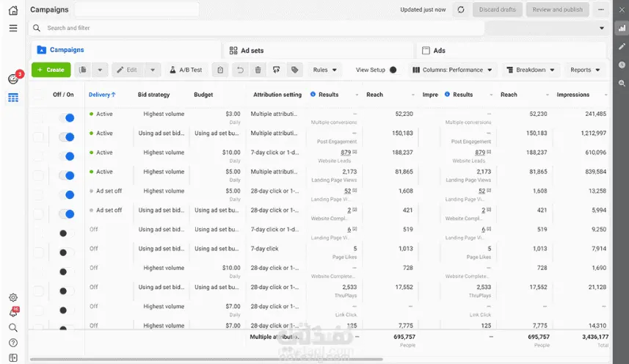Switch to the Ad sets tab
The height and width of the screenshot is (364, 629).
coord(319,50)
